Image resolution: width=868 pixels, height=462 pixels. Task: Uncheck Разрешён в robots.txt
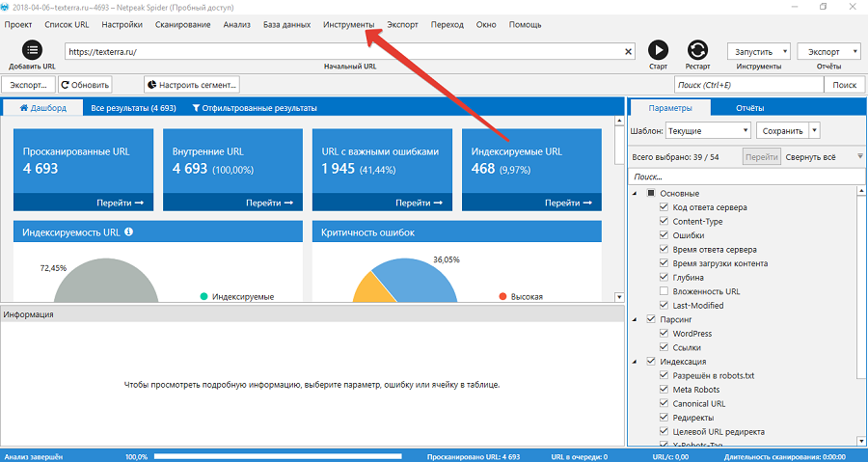(664, 375)
